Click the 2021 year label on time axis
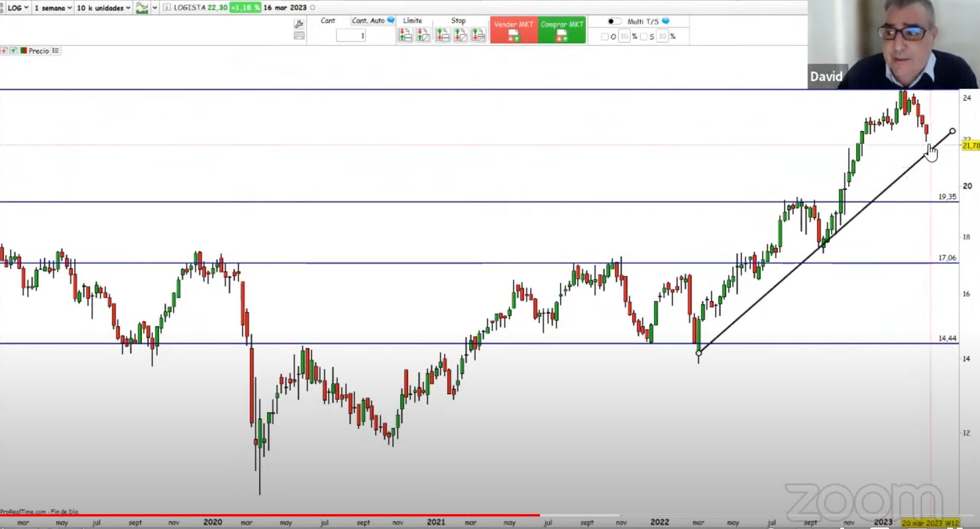980x529 pixels. [436, 522]
